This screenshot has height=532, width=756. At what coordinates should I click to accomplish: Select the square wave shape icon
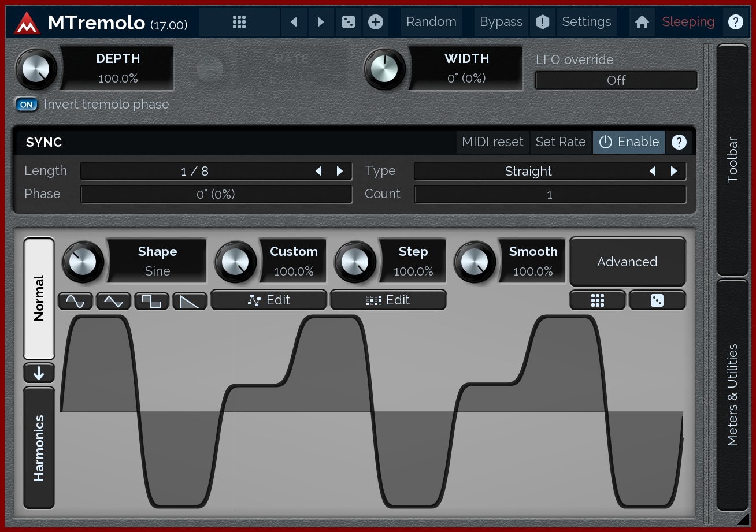pos(151,301)
